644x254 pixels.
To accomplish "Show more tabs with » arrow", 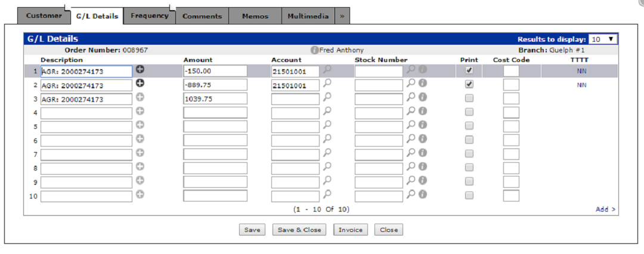I will pyautogui.click(x=342, y=17).
